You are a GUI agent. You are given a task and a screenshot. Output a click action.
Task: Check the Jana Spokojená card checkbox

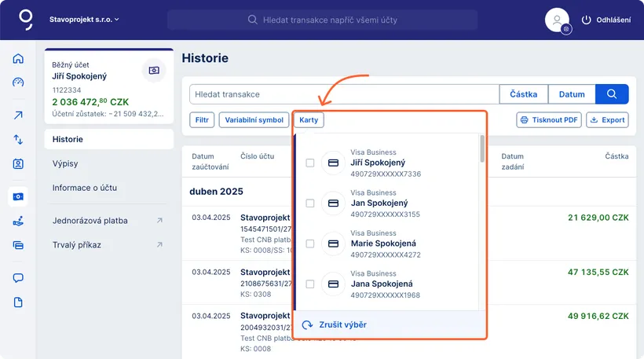coord(310,284)
